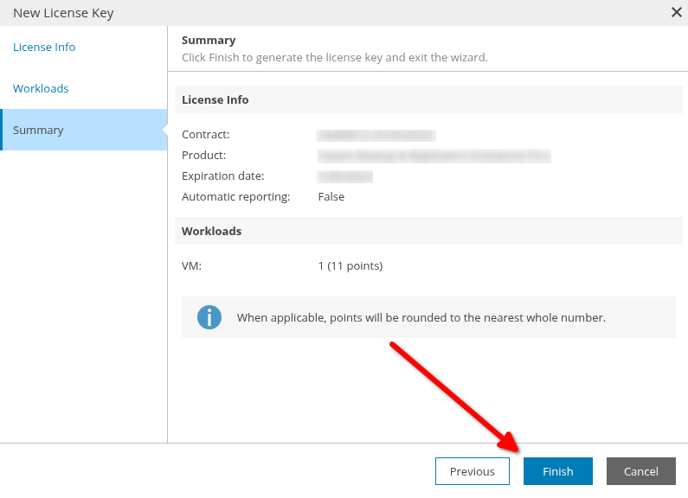
Task: Select the Summary step in sidebar
Action: tap(84, 130)
